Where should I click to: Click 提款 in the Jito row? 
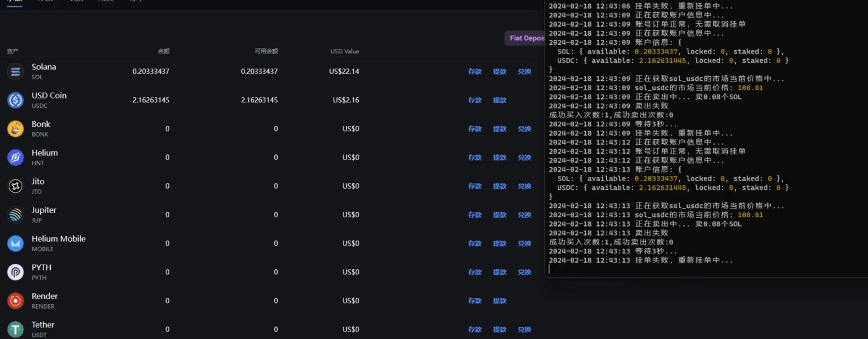tap(500, 186)
